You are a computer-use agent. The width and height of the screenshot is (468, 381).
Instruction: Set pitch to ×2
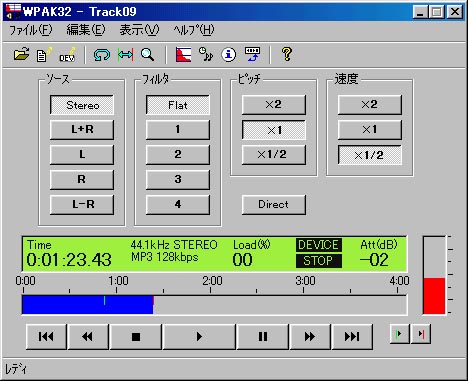pos(274,105)
